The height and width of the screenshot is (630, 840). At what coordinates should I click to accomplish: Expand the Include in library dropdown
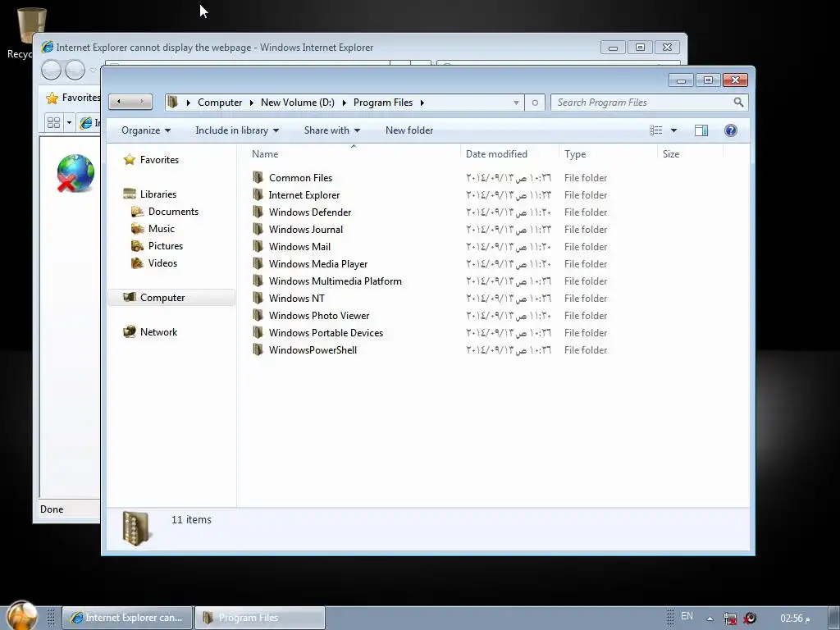pos(237,130)
